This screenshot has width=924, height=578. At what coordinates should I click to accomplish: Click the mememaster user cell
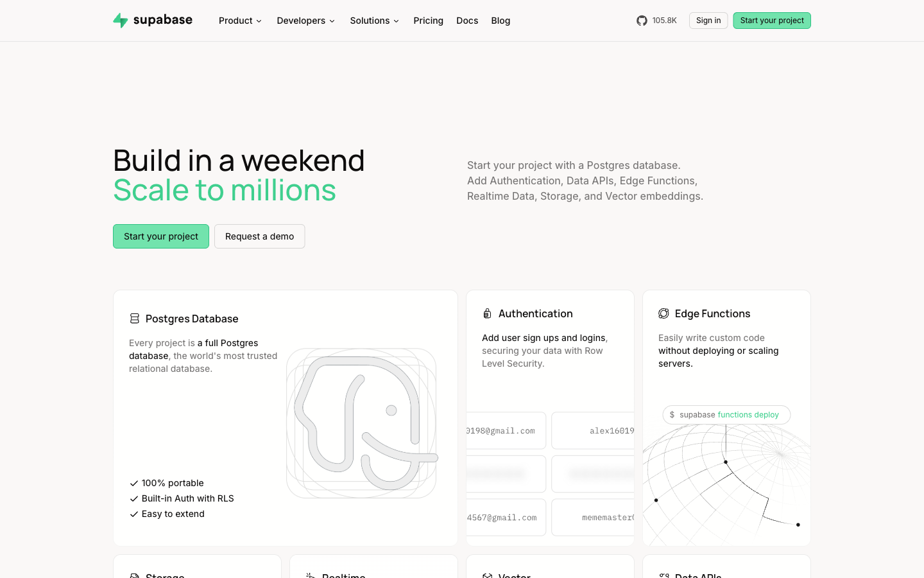[x=593, y=517]
